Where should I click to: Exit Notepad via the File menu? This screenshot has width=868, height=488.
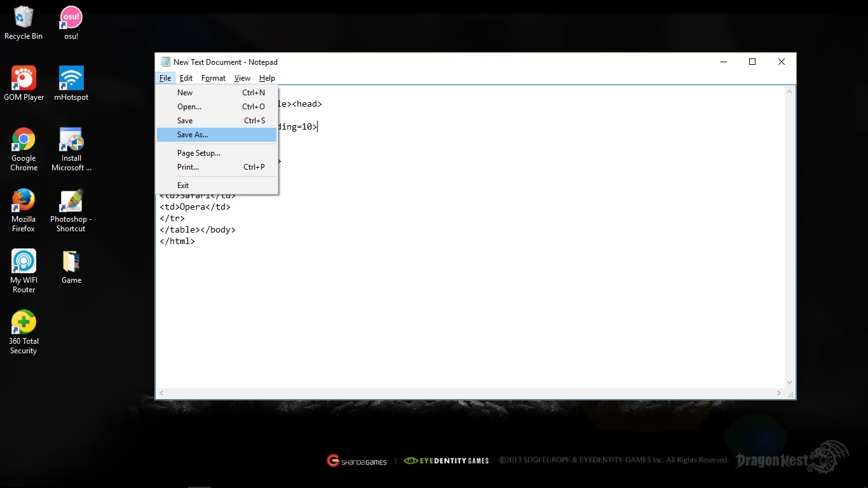coord(183,185)
